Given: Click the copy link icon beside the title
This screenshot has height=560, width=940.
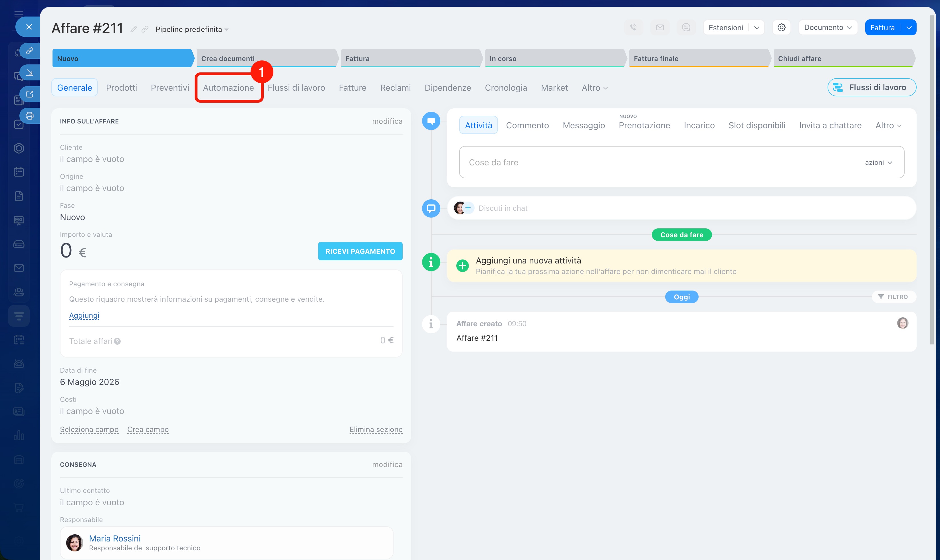Looking at the screenshot, I should pos(145,29).
